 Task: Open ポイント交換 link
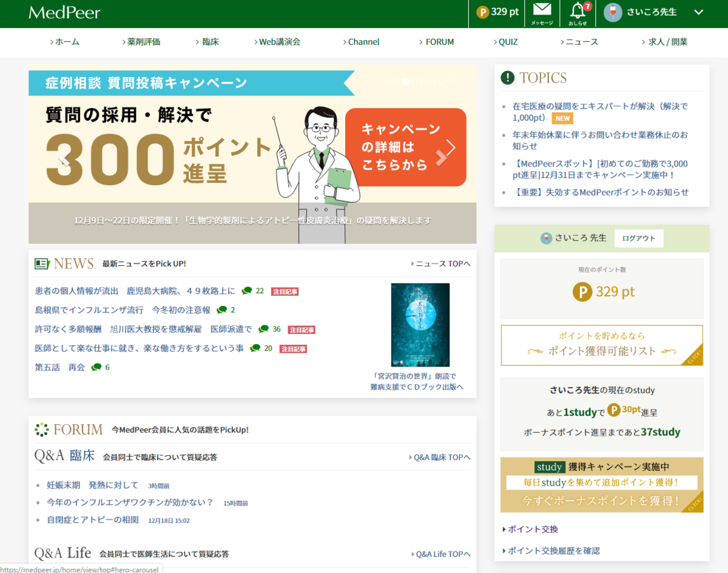[530, 529]
